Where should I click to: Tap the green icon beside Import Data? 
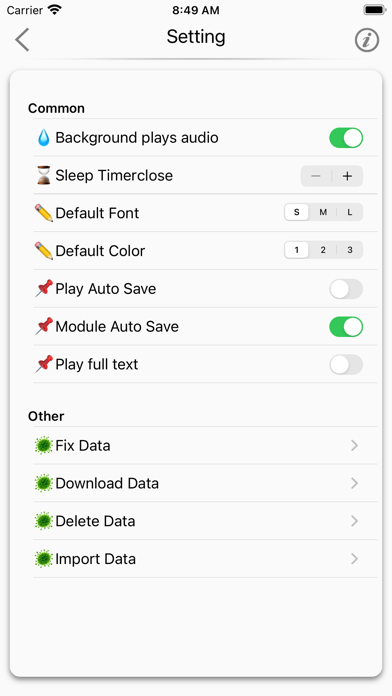click(44, 558)
